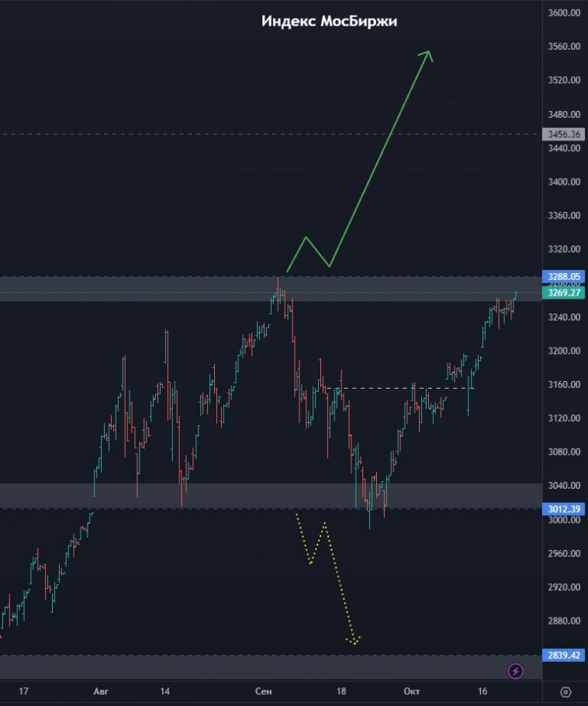Select the 3288.05 price level label
Image resolution: width=588 pixels, height=706 pixels.
(564, 276)
